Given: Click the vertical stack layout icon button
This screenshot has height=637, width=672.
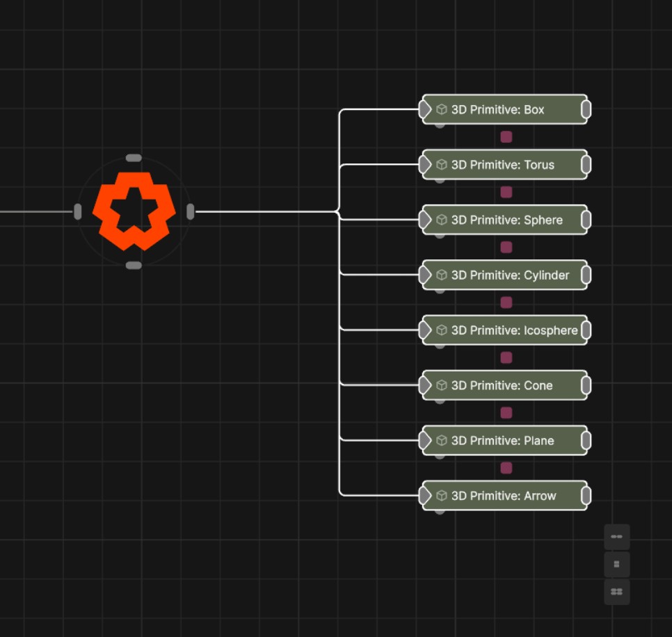Looking at the screenshot, I should click(x=616, y=565).
